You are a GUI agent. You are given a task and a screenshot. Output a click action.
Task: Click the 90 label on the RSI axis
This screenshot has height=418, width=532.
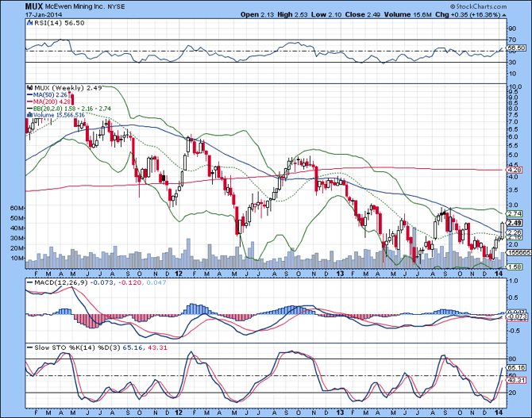tap(512, 29)
